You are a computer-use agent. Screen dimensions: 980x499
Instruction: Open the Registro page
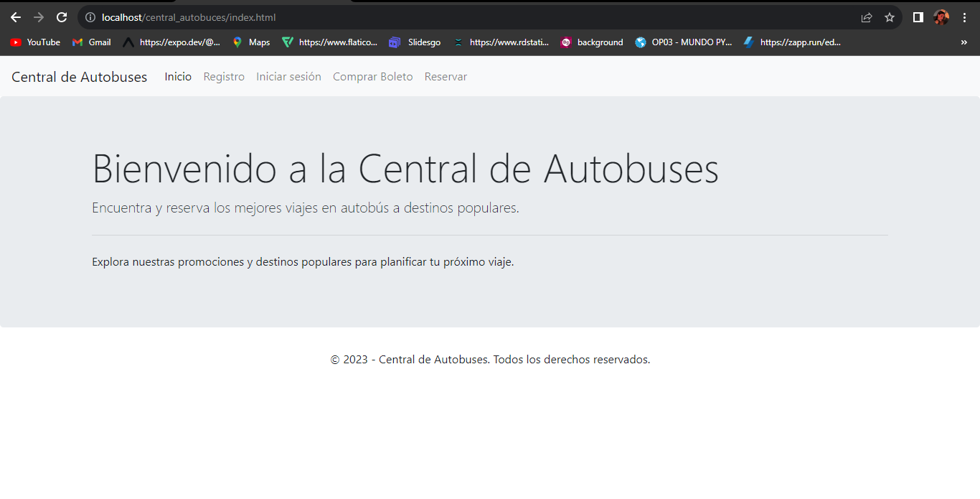[224, 77]
